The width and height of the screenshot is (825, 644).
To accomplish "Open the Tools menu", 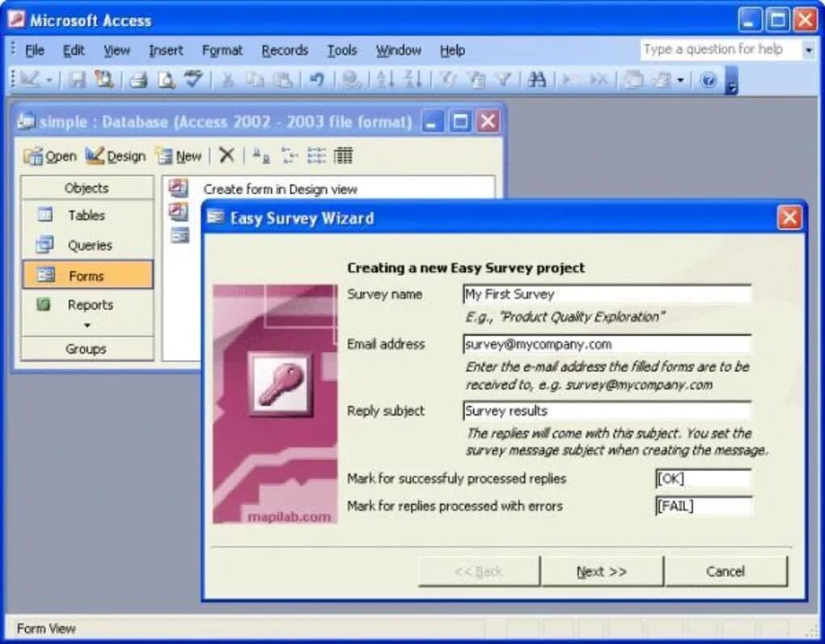I will [x=342, y=50].
